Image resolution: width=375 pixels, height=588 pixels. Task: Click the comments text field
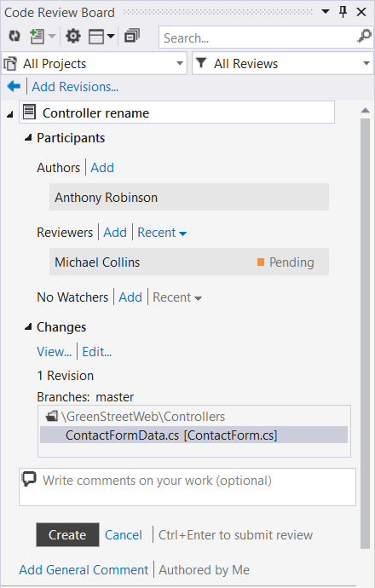[187, 487]
